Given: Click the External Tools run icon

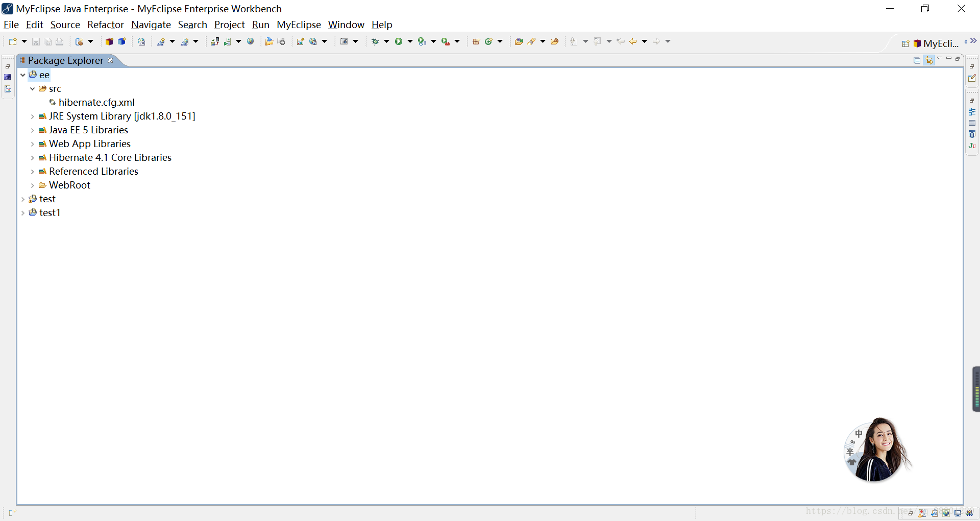Looking at the screenshot, I should click(x=446, y=41).
